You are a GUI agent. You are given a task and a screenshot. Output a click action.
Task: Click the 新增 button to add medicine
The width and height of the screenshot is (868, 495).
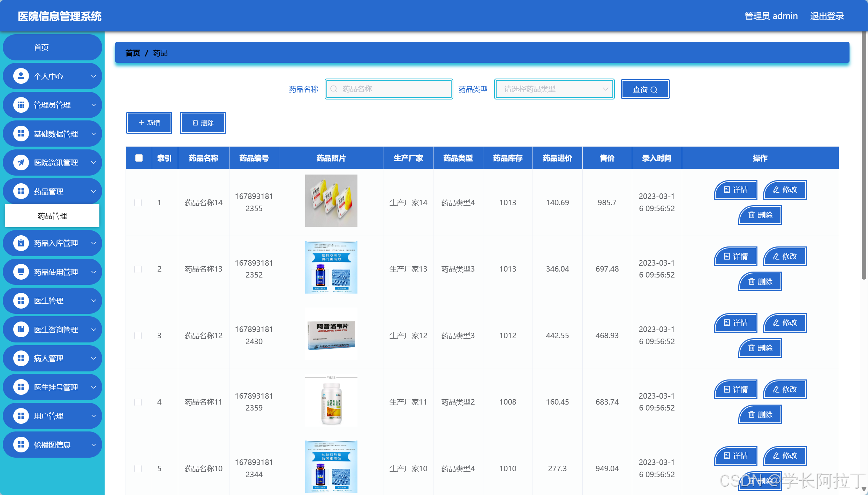[149, 123]
